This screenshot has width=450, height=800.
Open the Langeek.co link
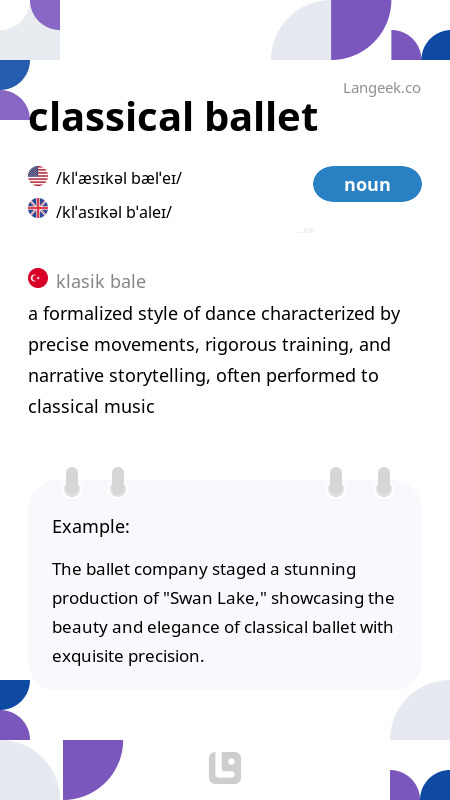coord(382,88)
